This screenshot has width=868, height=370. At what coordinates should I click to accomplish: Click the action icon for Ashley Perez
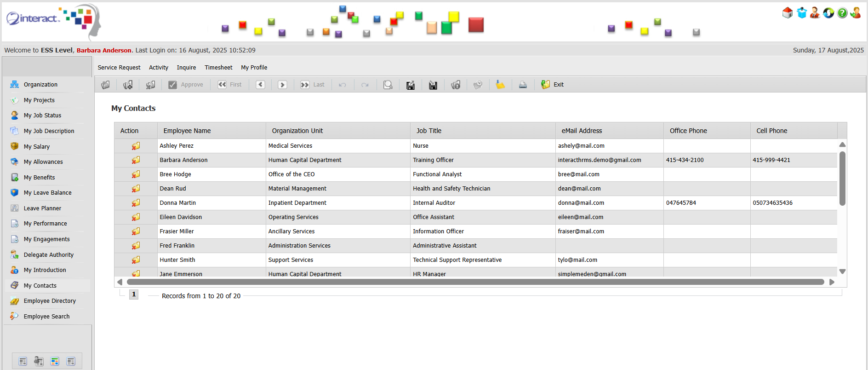coord(136,146)
